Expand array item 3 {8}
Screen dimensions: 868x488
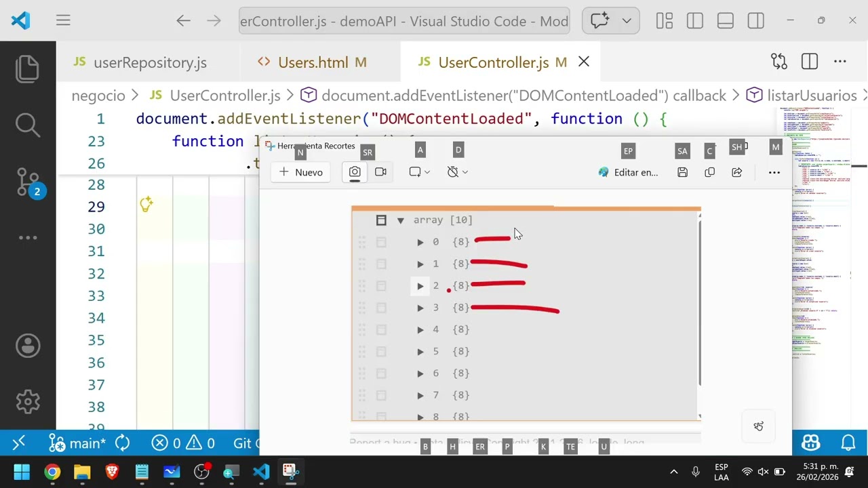click(420, 308)
